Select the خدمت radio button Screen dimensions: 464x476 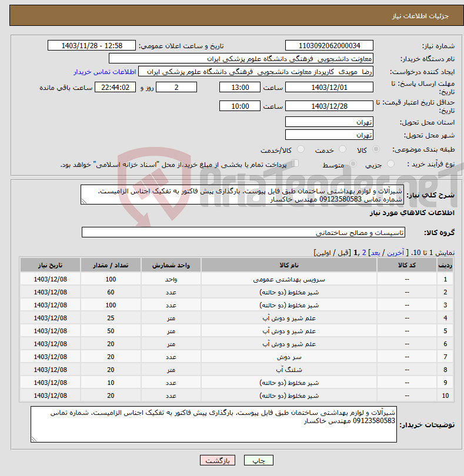click(x=342, y=149)
